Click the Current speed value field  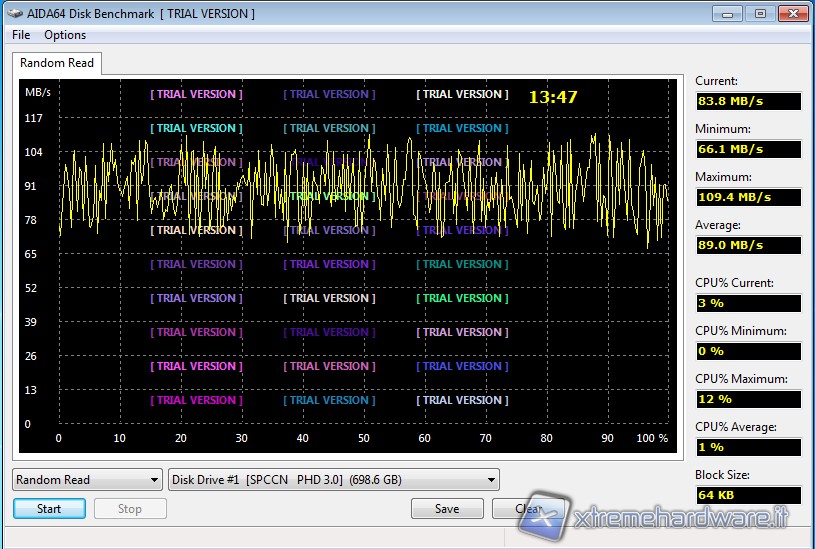click(x=748, y=101)
